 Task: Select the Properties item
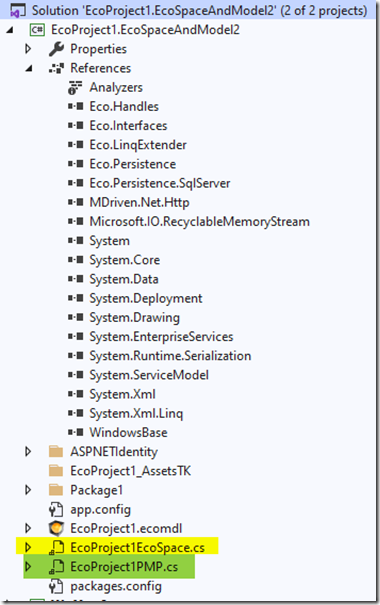[98, 49]
